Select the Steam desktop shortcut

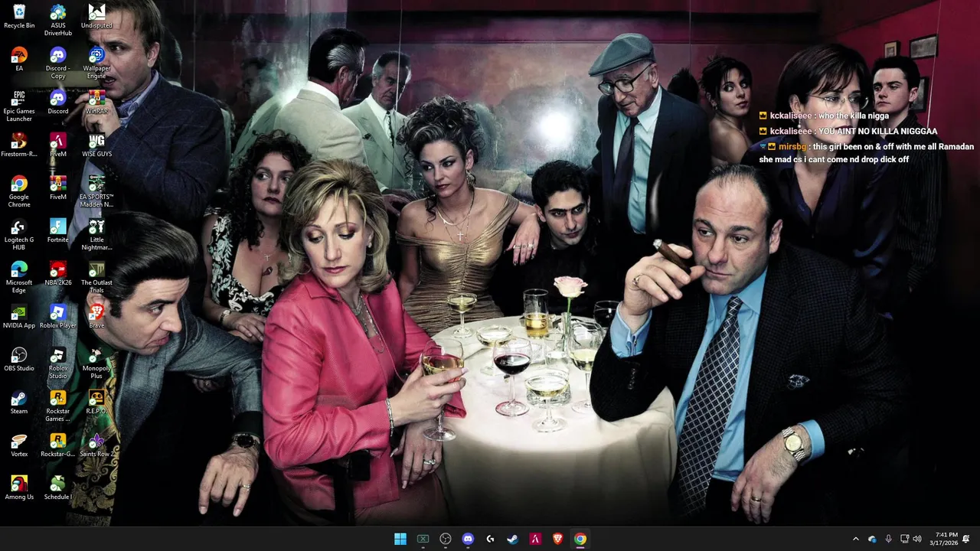pos(19,402)
